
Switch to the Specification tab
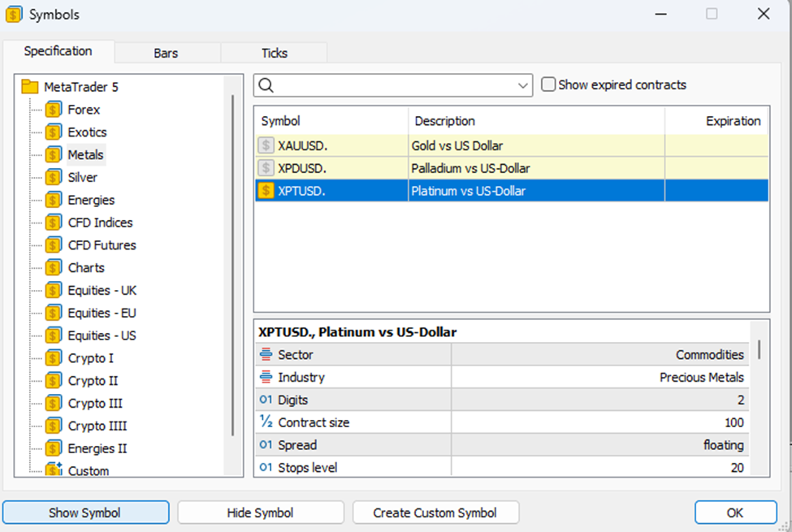pyautogui.click(x=58, y=51)
